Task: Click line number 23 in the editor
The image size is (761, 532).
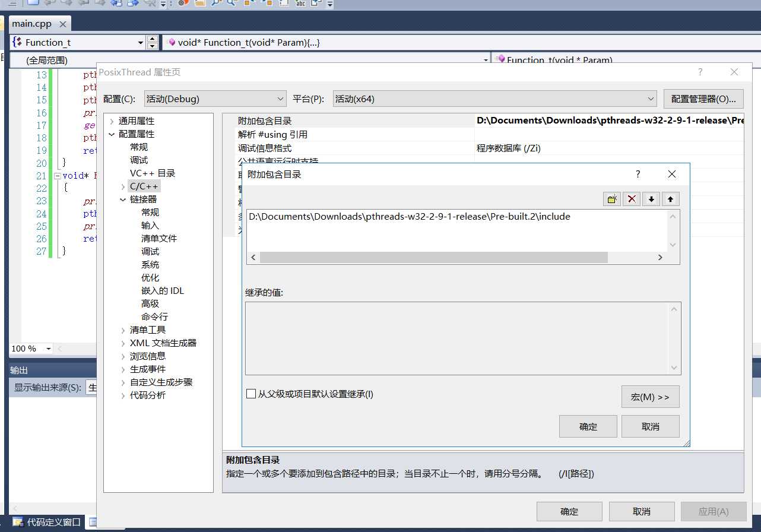Action: coord(41,201)
